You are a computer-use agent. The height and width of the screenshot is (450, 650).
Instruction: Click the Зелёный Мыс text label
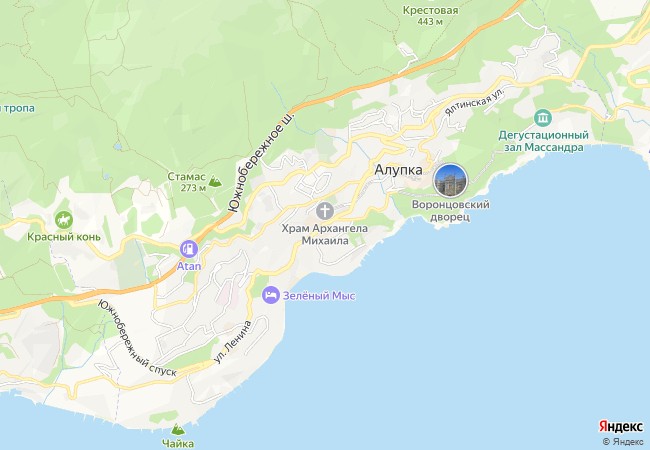pos(319,296)
